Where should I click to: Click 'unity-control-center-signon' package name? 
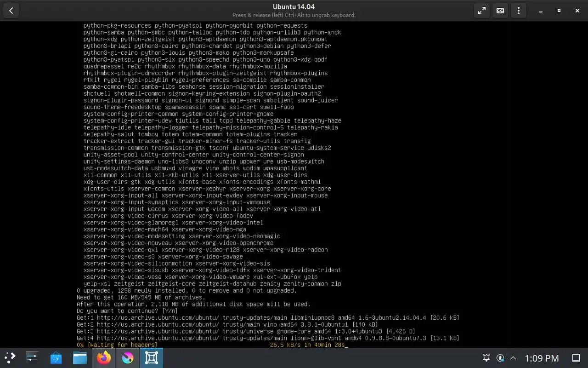coord(258,155)
